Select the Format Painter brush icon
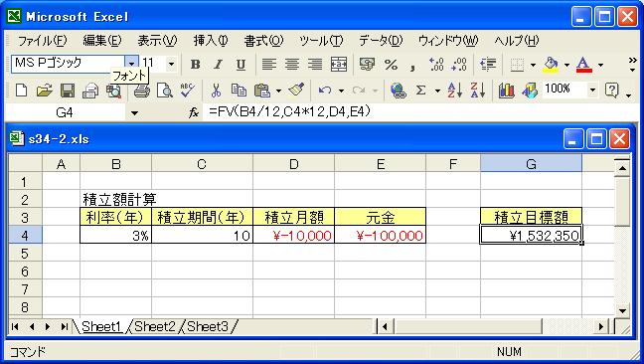Image resolution: width=644 pixels, height=364 pixels. [296, 90]
